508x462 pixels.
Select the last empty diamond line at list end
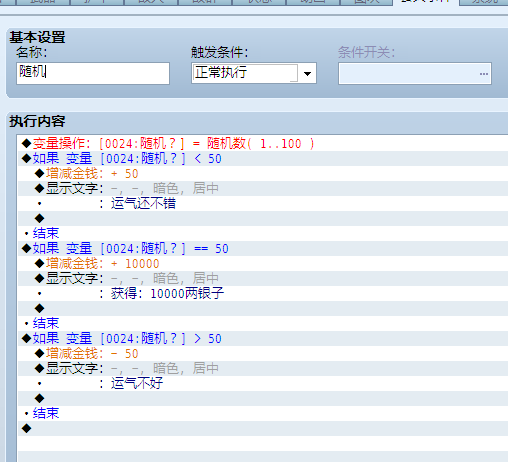coord(263,429)
